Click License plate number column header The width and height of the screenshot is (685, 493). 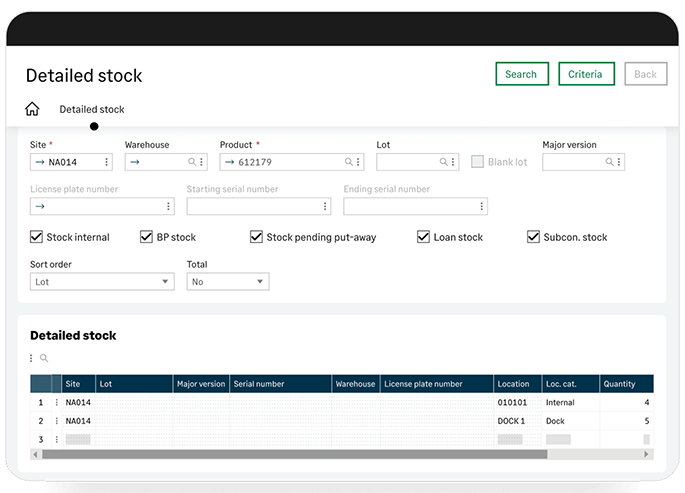tap(437, 384)
